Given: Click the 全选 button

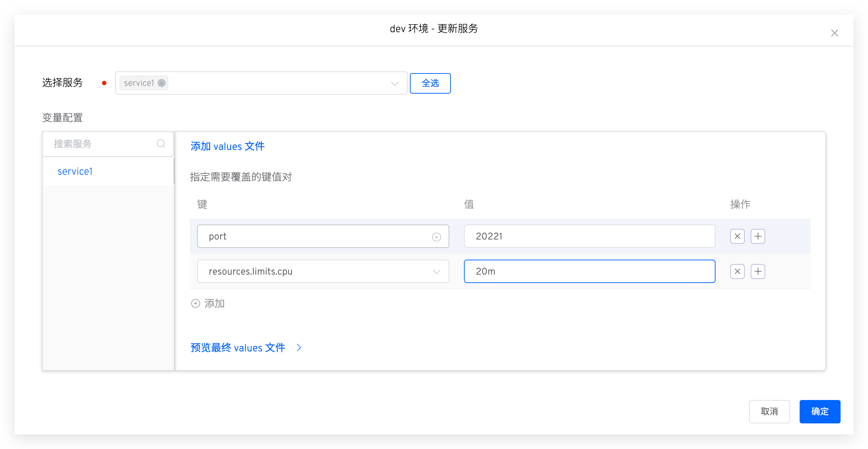Looking at the screenshot, I should coord(430,83).
